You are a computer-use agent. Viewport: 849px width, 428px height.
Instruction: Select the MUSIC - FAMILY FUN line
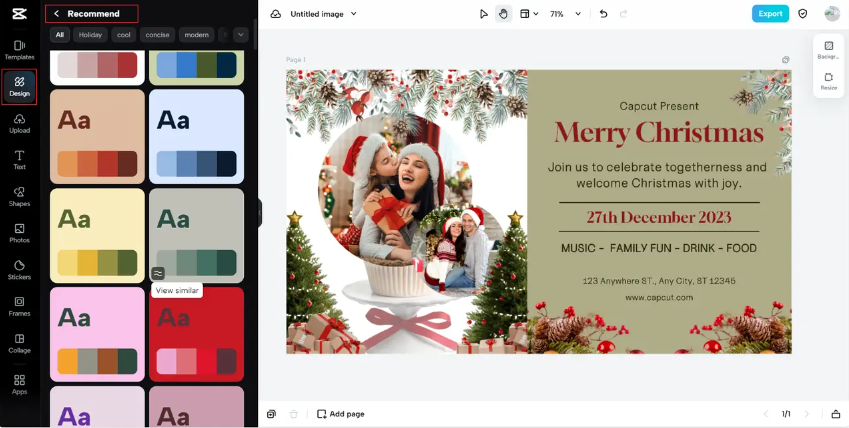tap(659, 248)
